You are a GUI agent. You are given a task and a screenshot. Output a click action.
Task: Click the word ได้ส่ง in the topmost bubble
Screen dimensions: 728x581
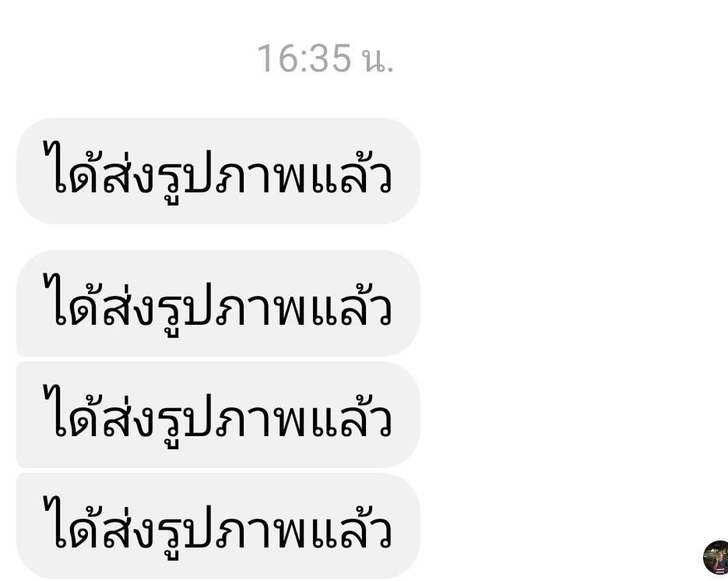coord(99,167)
